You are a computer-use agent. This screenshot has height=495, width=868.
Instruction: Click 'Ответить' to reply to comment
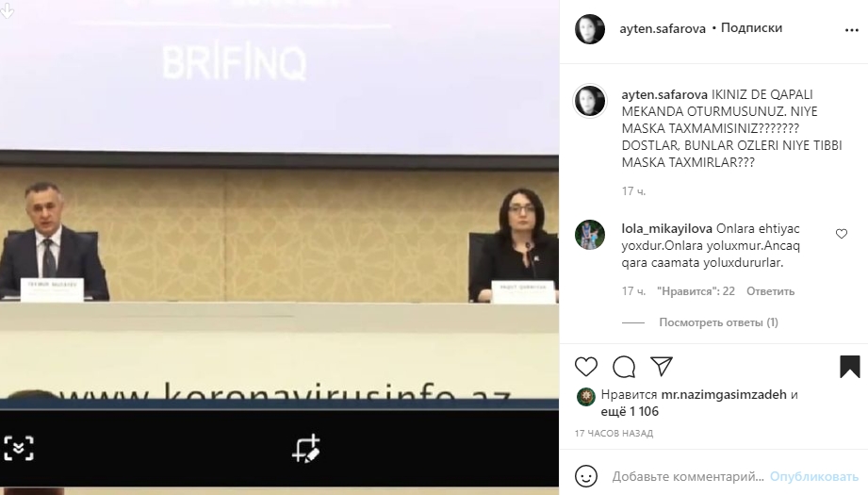(770, 291)
